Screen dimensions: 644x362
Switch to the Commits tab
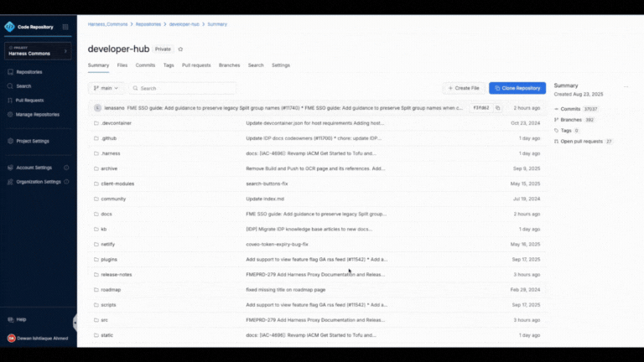(x=145, y=65)
